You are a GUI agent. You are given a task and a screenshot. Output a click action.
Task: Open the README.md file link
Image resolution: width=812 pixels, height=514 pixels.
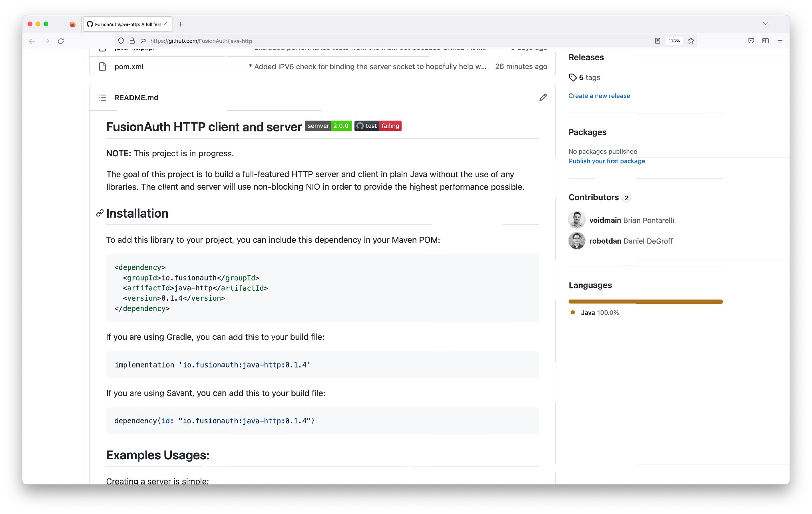pyautogui.click(x=136, y=98)
